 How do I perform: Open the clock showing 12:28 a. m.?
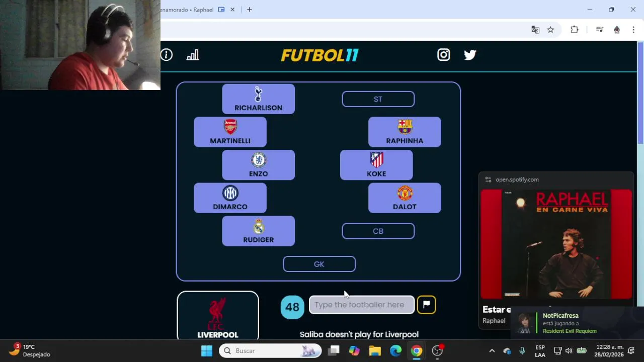[x=609, y=350]
